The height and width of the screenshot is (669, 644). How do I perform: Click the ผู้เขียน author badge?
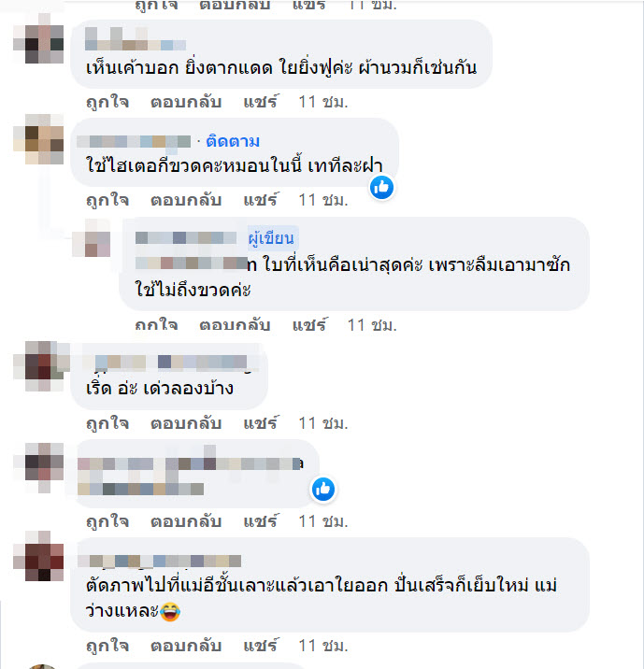[271, 238]
